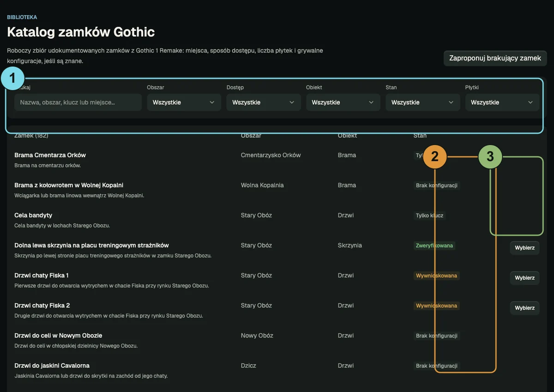Click the BIBLIOTEKA breadcrumb label
Viewport: 554px width, 392px height.
(22, 17)
